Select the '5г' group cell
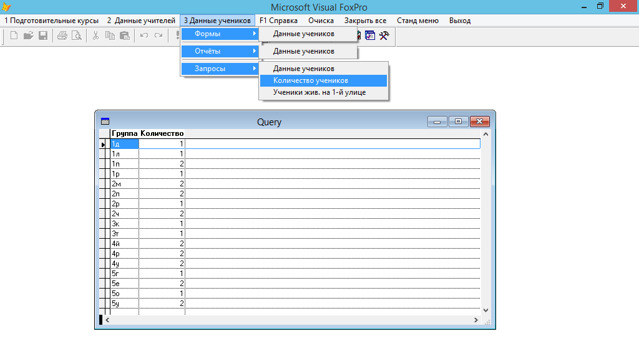The width and height of the screenshot is (639, 364). [125, 274]
